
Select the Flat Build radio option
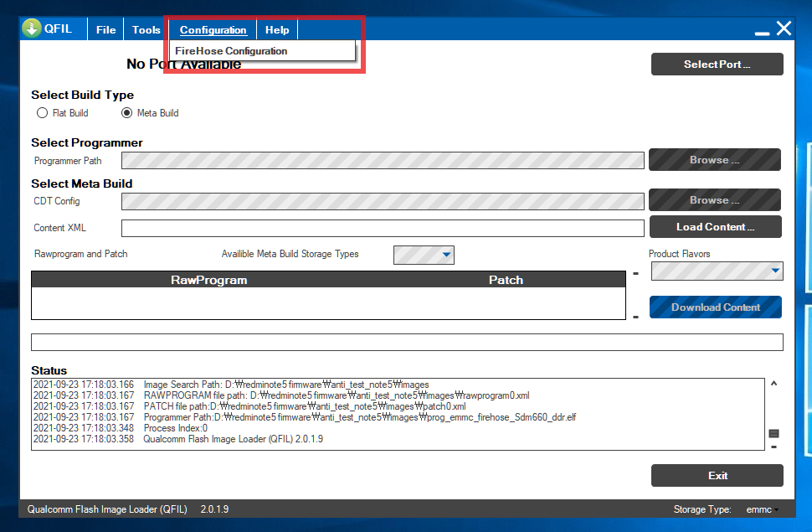pyautogui.click(x=63, y=112)
